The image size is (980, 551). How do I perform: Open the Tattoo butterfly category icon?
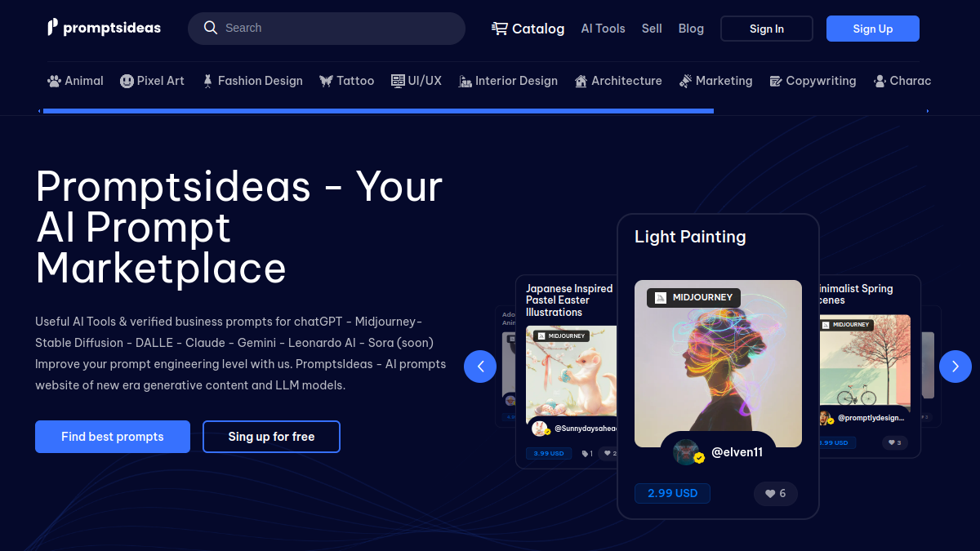pos(326,81)
